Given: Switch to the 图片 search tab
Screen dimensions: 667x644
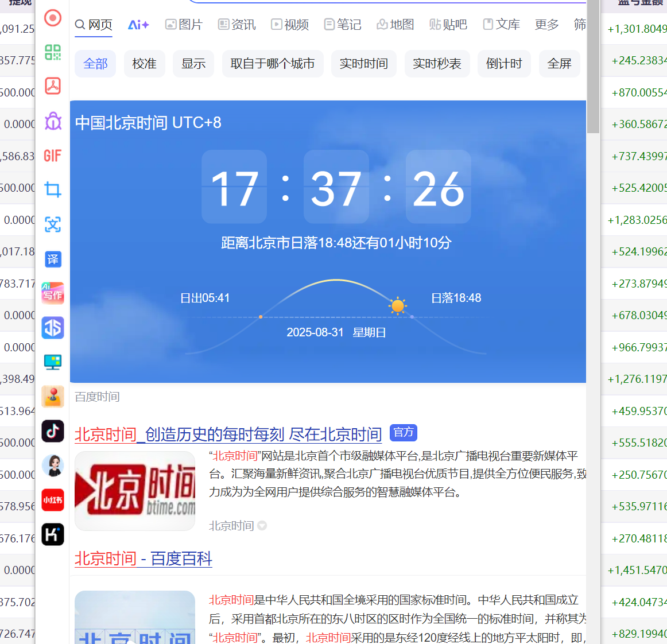Looking at the screenshot, I should coord(184,25).
